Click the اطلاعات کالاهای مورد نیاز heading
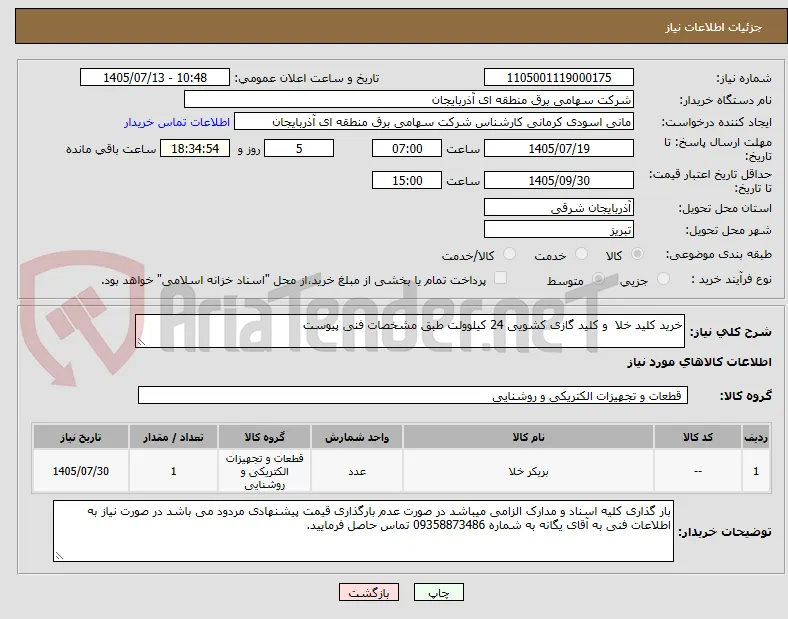This screenshot has height=619, width=788. tap(699, 362)
